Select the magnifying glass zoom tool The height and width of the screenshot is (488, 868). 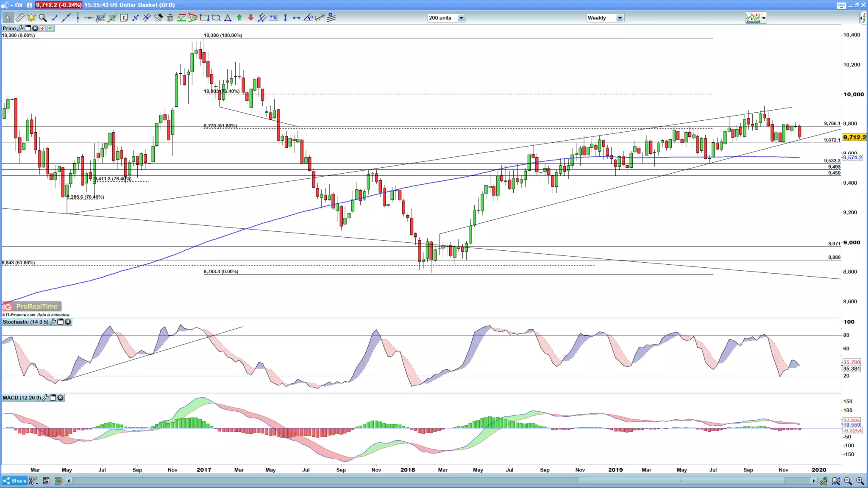42,17
